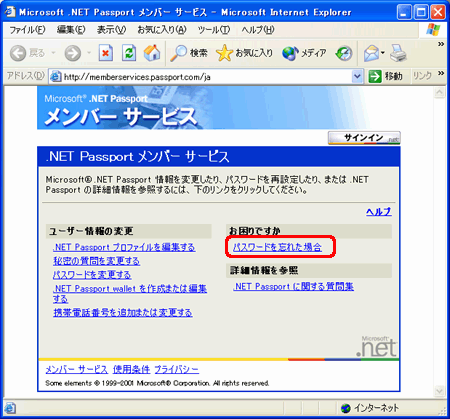450x419 pixels.
Task: Open パスワードを変更する link
Action: tap(92, 275)
